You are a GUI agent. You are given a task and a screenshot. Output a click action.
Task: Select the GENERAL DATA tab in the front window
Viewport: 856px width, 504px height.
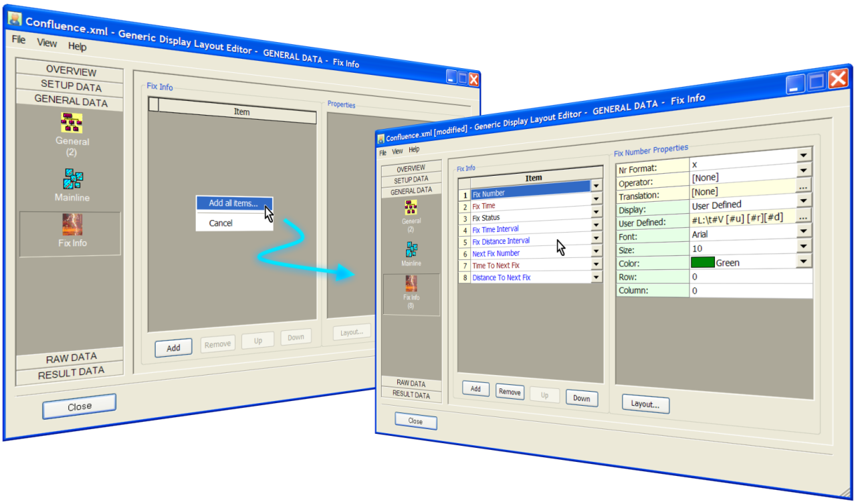point(411,191)
